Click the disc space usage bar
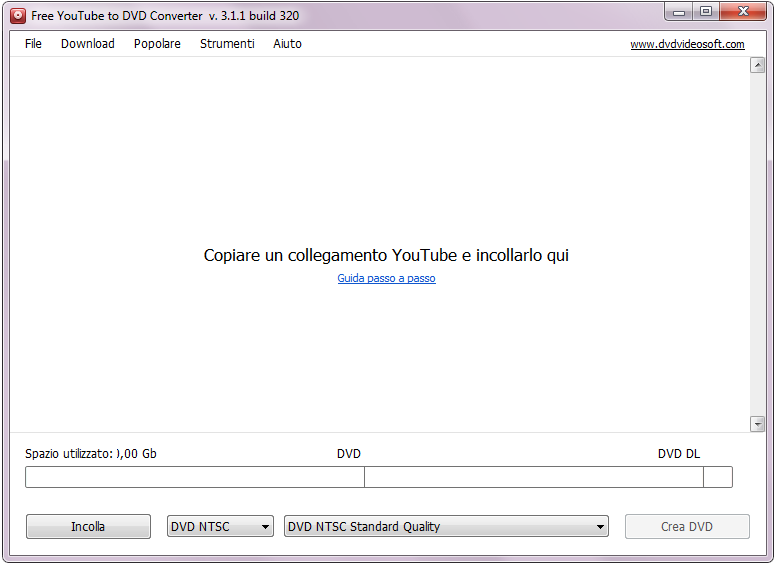 click(379, 477)
